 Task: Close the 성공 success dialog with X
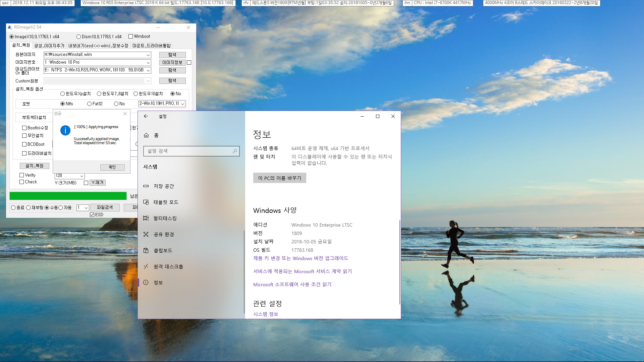point(125,114)
